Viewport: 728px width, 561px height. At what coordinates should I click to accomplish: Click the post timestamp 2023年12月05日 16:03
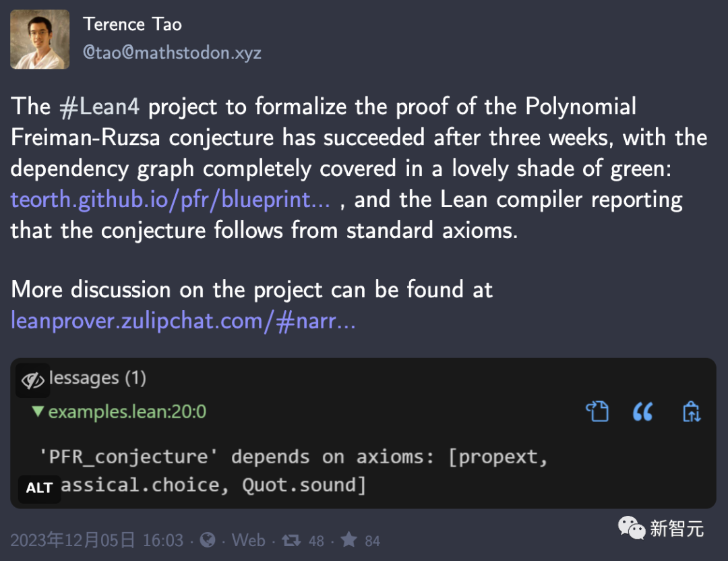(97, 541)
